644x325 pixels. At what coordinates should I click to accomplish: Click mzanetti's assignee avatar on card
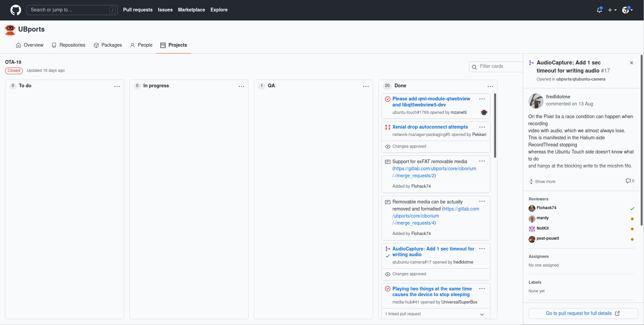click(x=484, y=112)
